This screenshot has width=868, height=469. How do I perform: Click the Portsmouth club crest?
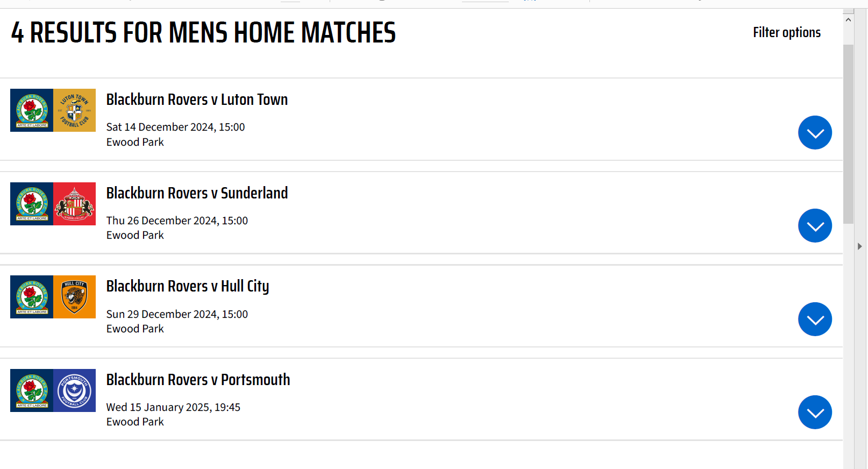pyautogui.click(x=75, y=390)
